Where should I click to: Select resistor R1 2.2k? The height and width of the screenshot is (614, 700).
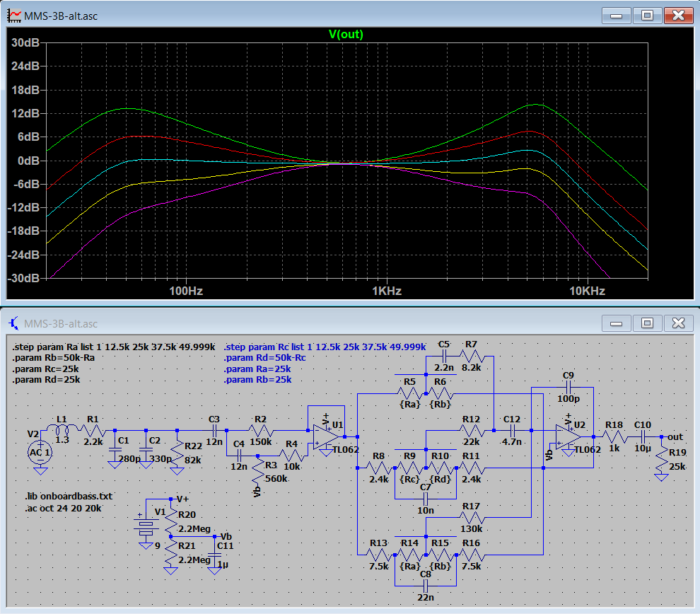coord(93,431)
